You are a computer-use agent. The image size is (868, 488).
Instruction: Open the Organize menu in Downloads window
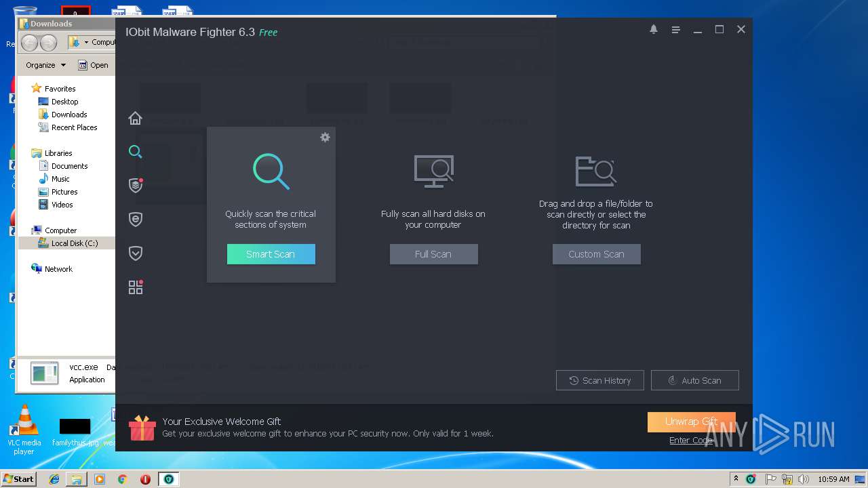tap(46, 65)
